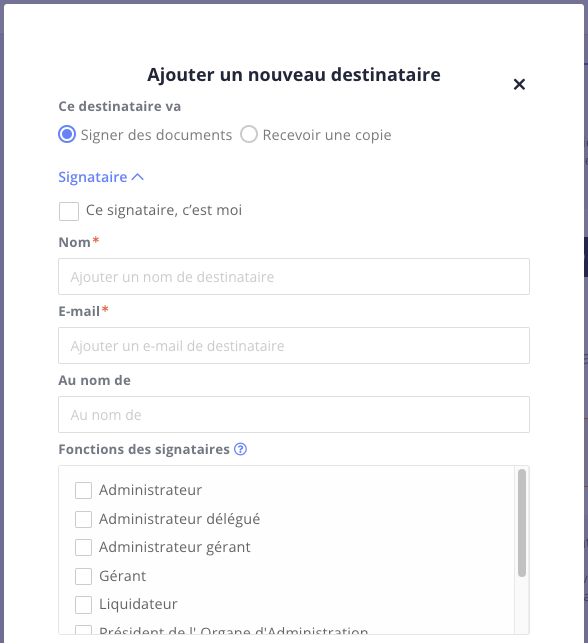Check Président de l'Organe d'Administration box
The image size is (588, 643).
[x=83, y=630]
